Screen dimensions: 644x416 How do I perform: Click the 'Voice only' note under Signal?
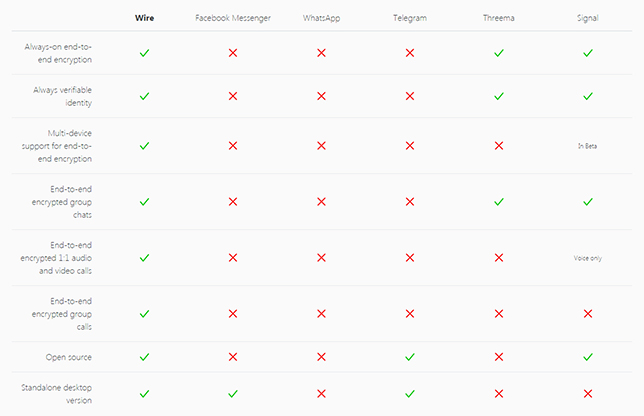click(588, 258)
